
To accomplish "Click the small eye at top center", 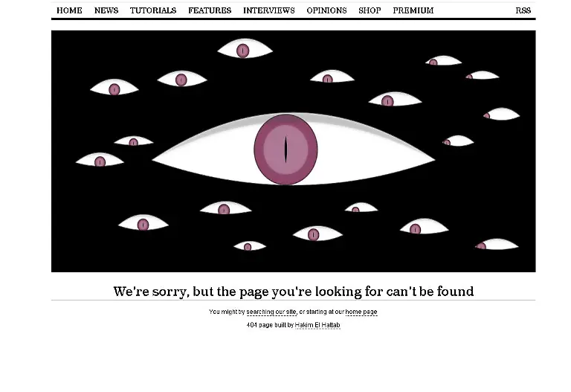I will [x=245, y=48].
